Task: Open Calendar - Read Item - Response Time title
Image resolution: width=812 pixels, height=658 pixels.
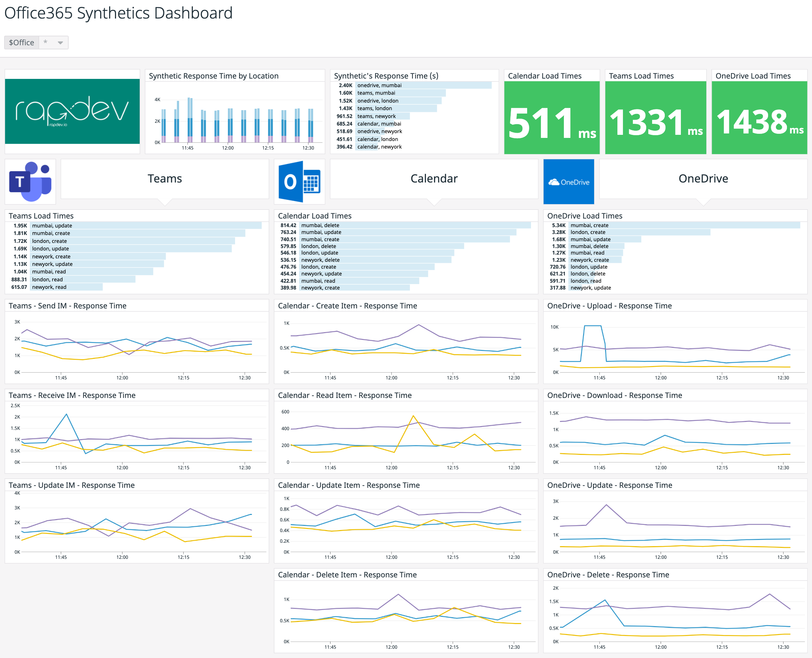Action: tap(345, 395)
